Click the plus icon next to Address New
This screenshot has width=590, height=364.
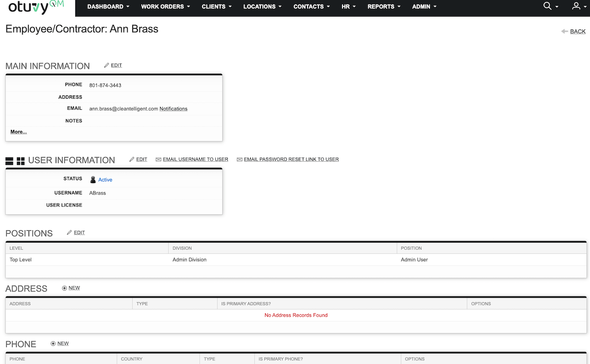(65, 288)
